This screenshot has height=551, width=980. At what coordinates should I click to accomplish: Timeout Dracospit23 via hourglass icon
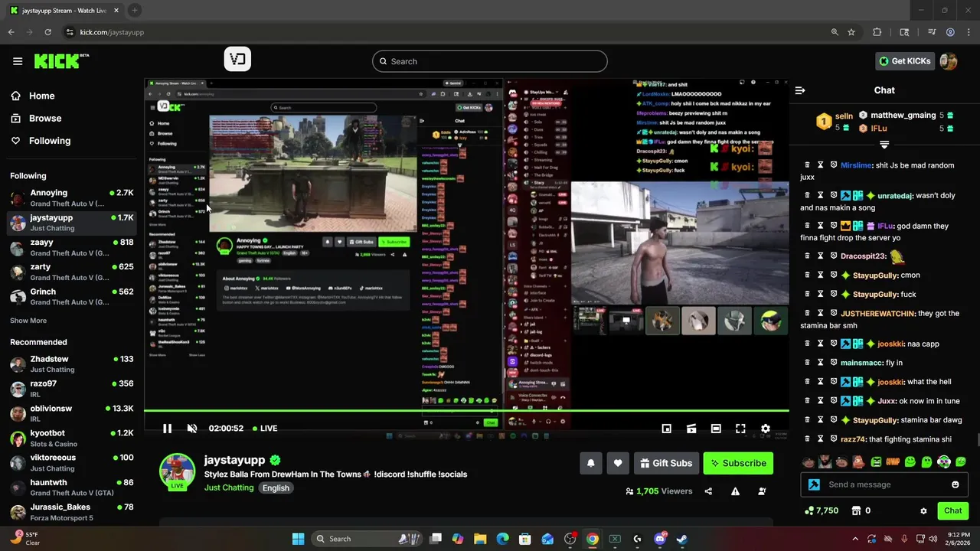point(820,256)
